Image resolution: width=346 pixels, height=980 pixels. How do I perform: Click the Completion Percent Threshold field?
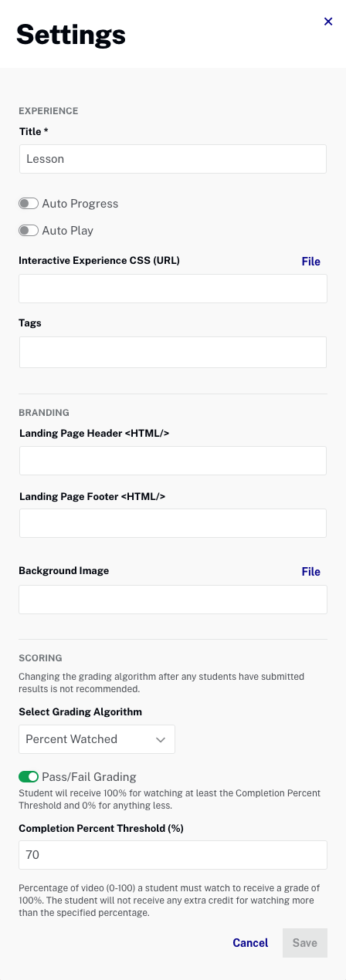click(173, 855)
